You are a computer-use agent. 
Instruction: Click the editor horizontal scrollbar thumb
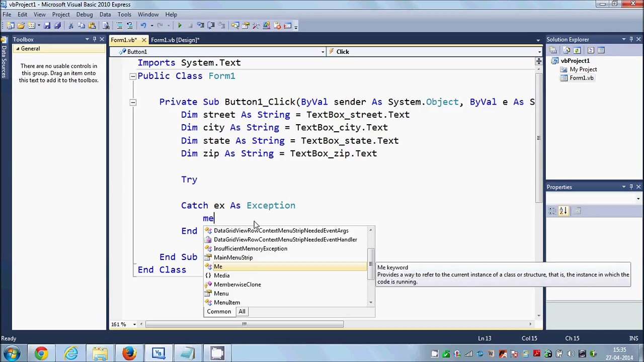click(x=245, y=324)
